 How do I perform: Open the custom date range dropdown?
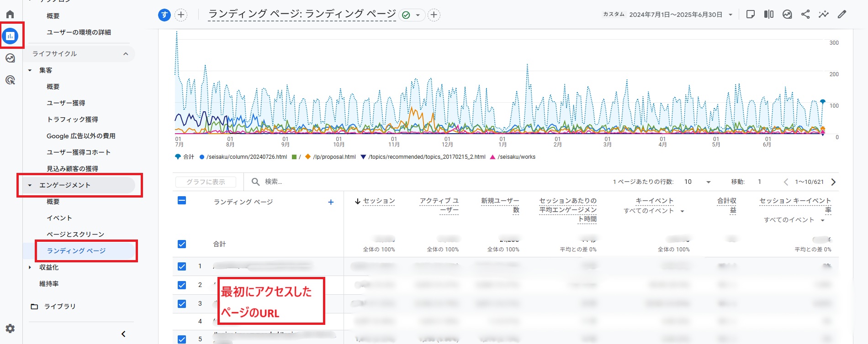pyautogui.click(x=730, y=15)
